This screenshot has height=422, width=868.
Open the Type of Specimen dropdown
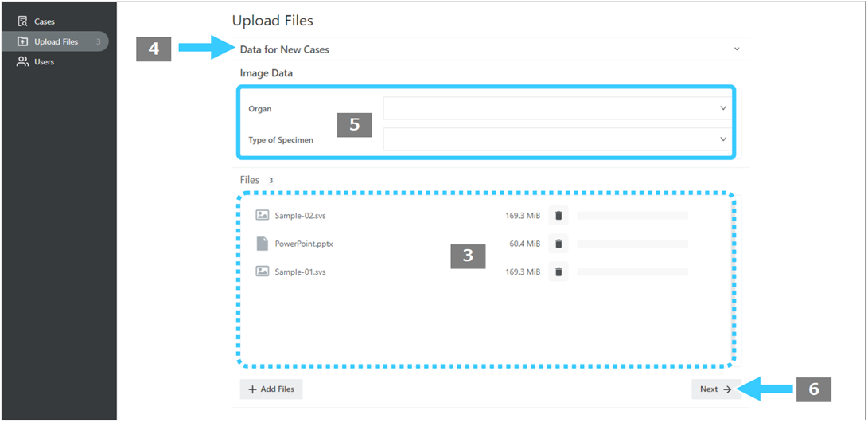point(557,139)
